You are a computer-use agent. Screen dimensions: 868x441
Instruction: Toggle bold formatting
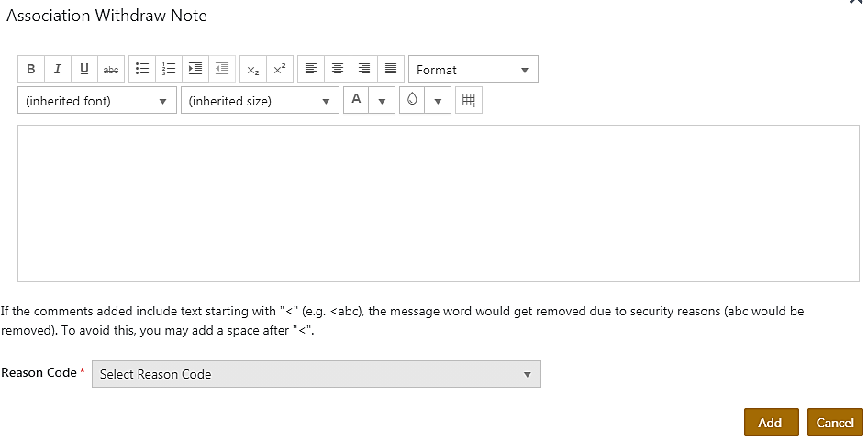pos(31,70)
